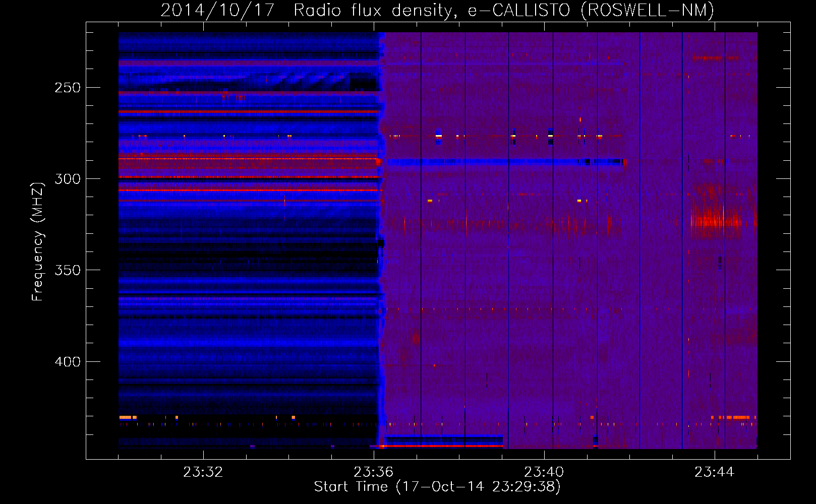Click the 23:40 time axis label

544,472
